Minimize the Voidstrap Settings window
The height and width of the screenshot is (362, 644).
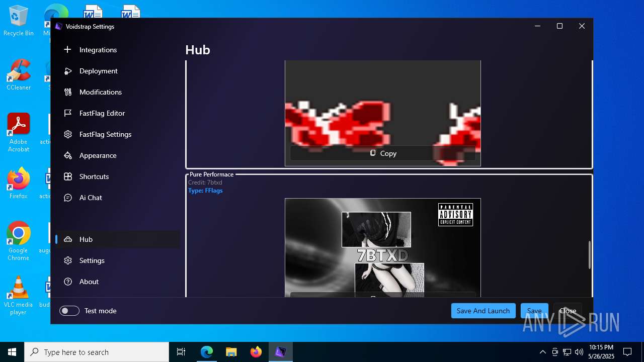click(x=537, y=26)
